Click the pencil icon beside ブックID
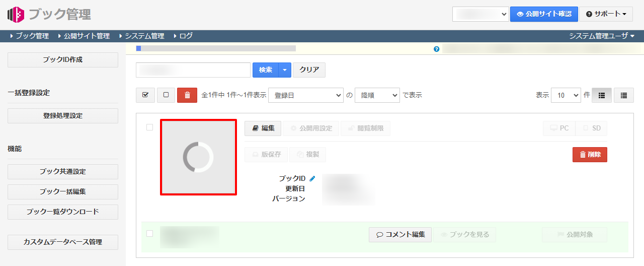The image size is (644, 266). [312, 178]
